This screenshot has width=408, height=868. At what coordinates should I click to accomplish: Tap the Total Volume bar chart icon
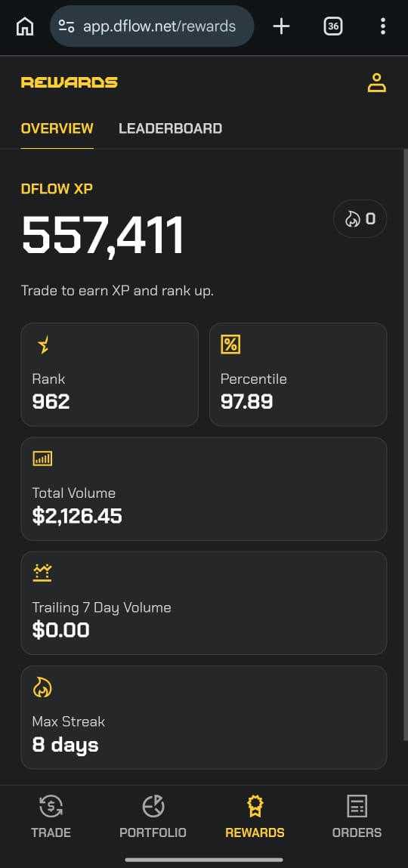tap(42, 459)
